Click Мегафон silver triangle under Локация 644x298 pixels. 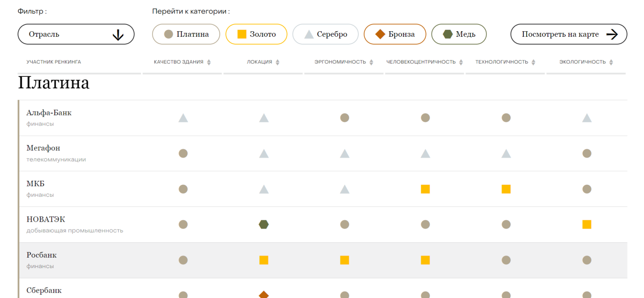tap(264, 154)
